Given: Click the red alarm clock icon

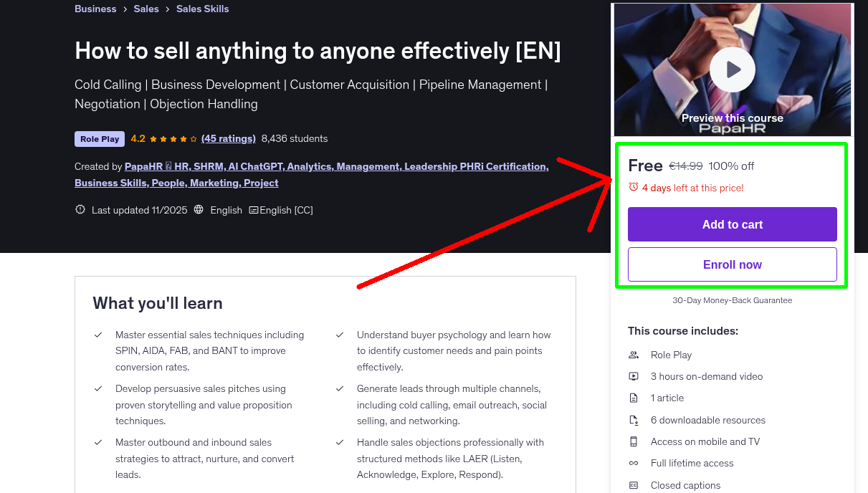Looking at the screenshot, I should [x=632, y=186].
